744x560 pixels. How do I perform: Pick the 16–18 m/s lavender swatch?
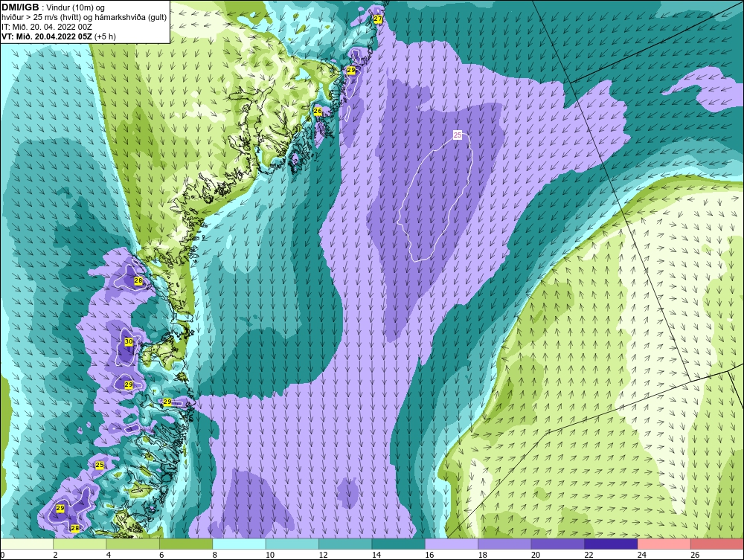tap(452, 544)
